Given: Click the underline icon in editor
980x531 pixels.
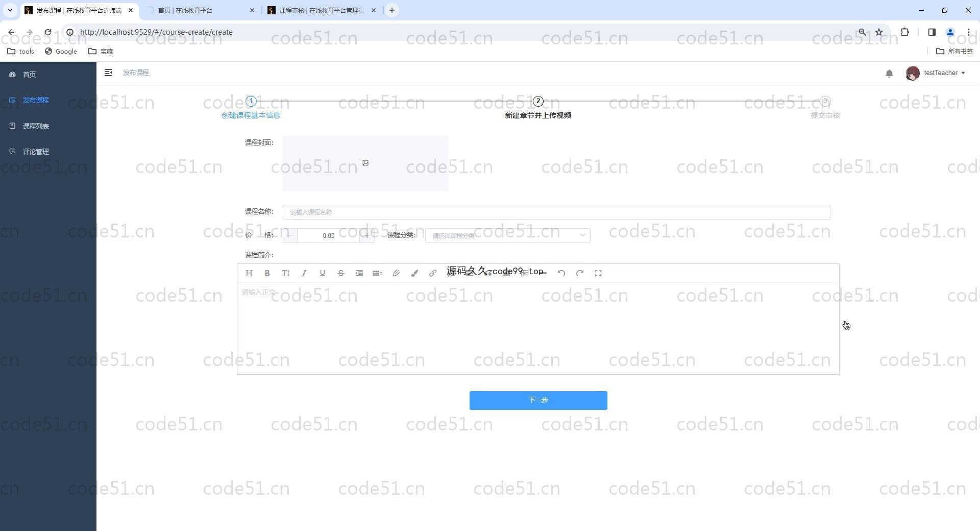Looking at the screenshot, I should pos(322,273).
